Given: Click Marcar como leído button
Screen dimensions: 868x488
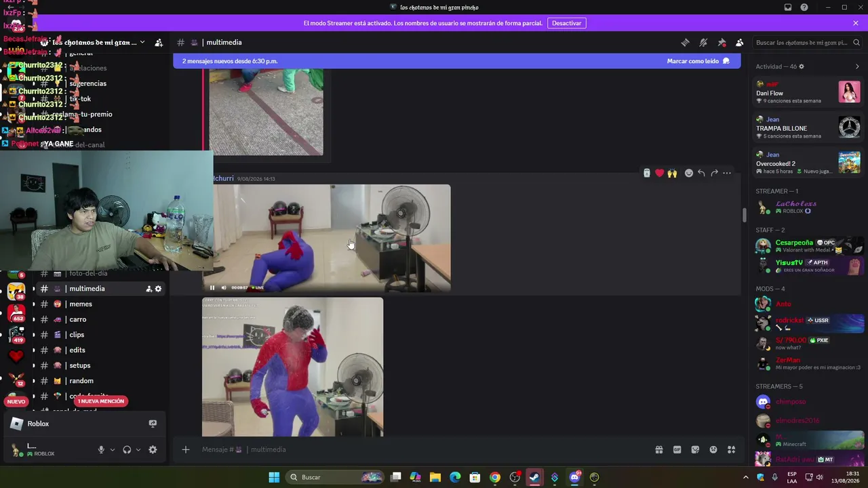Looking at the screenshot, I should [x=698, y=61].
